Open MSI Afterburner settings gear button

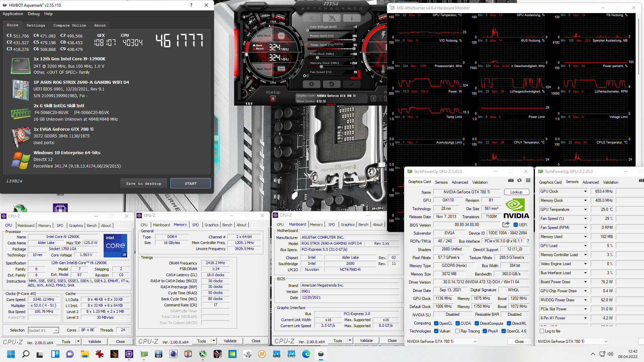pos(311,84)
